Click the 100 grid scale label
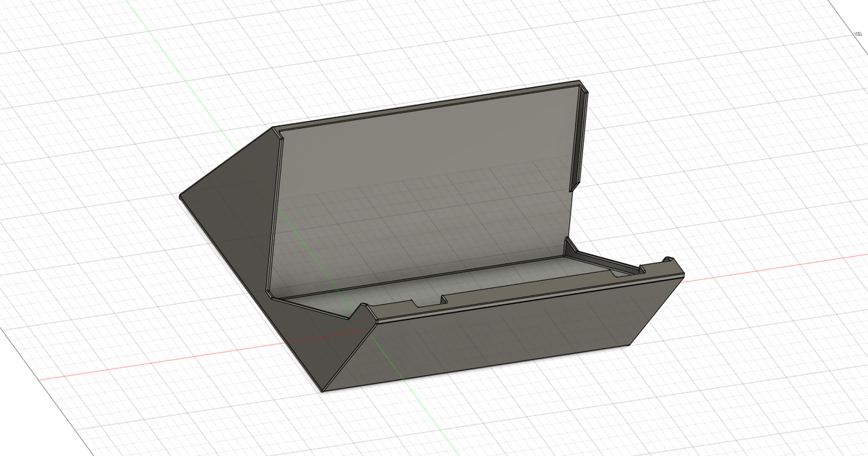This screenshot has height=456, width=868. coord(858,34)
